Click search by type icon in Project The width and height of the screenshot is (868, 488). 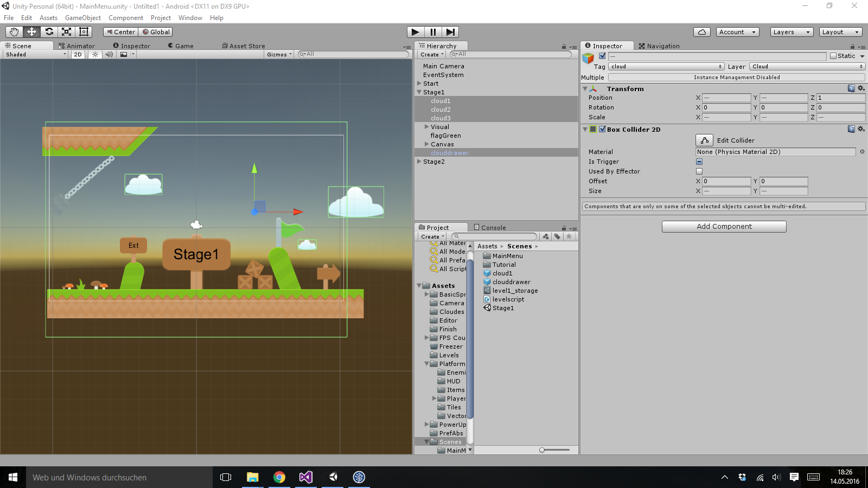click(x=546, y=236)
